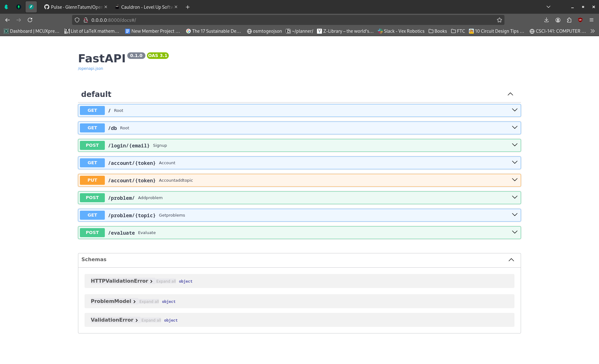The height and width of the screenshot is (364, 599).
Task: Open the downloads icon in toolbar
Action: pos(546,20)
